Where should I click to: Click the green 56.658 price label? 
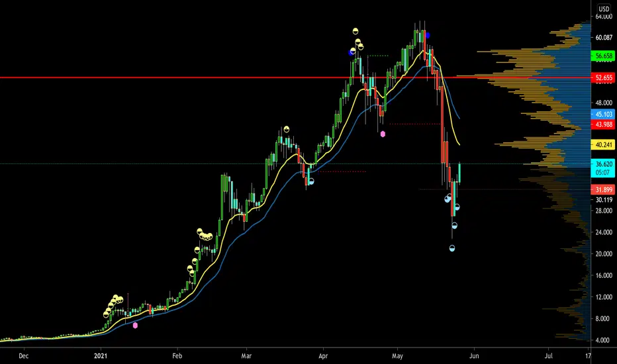click(603, 56)
